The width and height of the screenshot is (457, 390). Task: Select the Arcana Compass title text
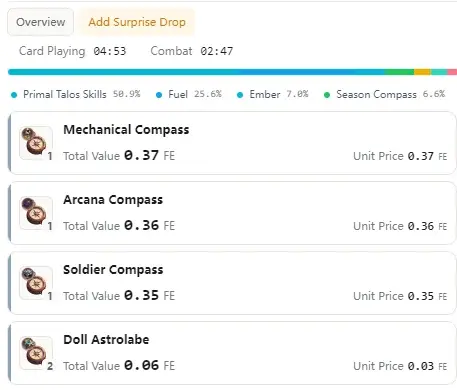[x=113, y=200]
